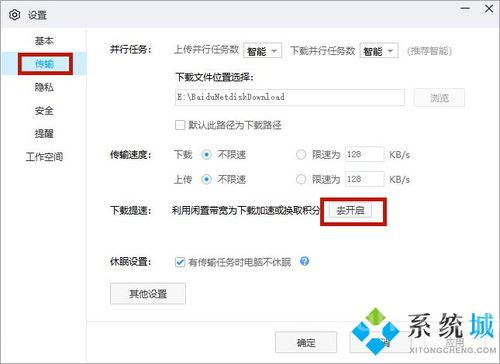This screenshot has height=364, width=500.
Task: Switch to the 基本 tab
Action: coord(44,41)
